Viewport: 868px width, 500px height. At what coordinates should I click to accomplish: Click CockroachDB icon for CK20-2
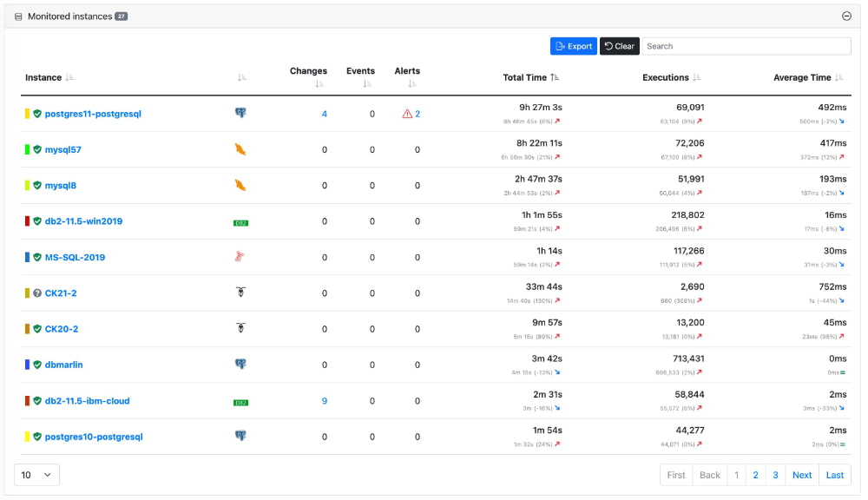[x=240, y=328]
